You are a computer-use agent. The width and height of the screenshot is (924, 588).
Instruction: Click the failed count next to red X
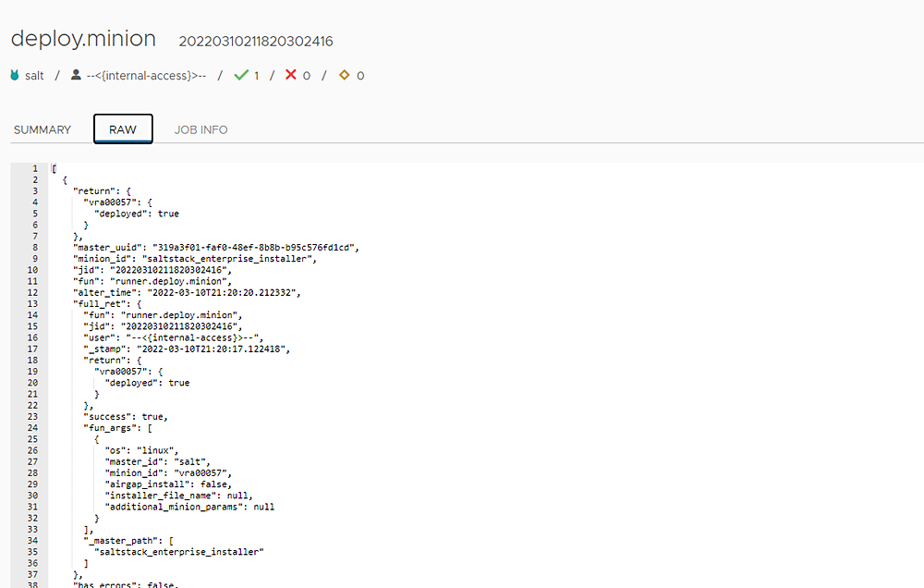[x=307, y=76]
